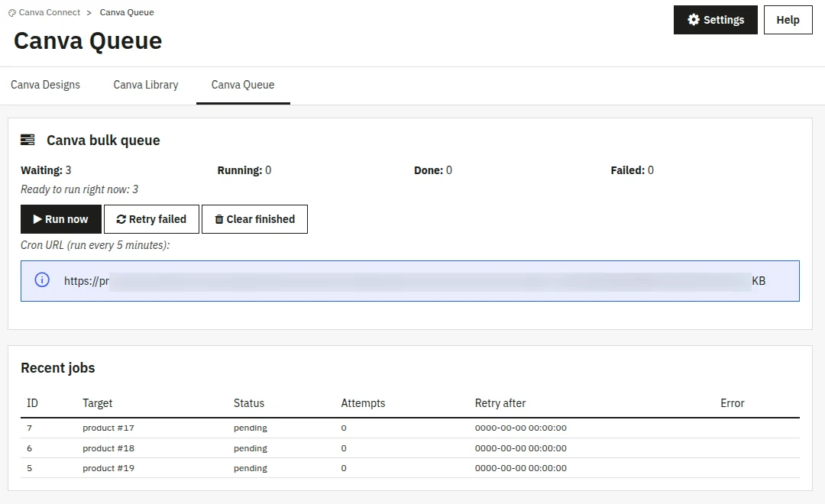
Task: Click the Canva Connect breadcrumb palette icon
Action: pyautogui.click(x=12, y=13)
